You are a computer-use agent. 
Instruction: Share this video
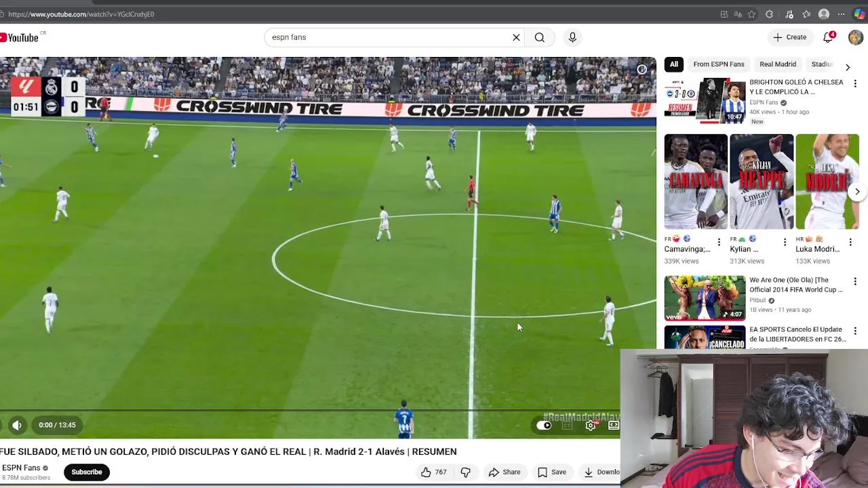505,472
